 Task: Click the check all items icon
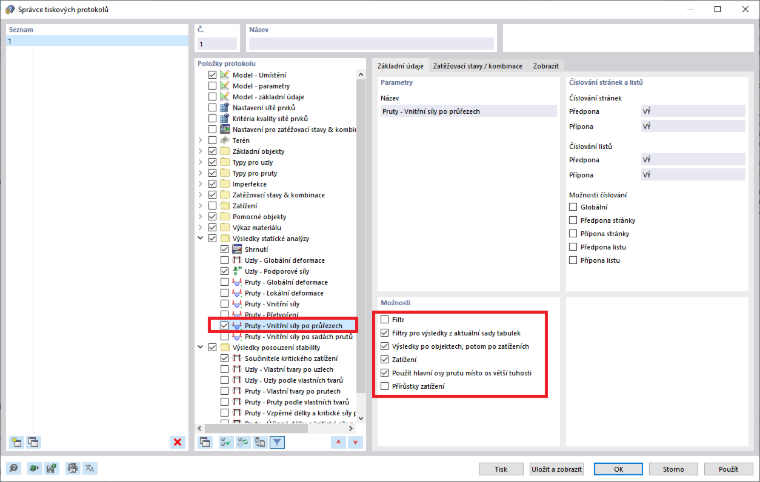[225, 442]
